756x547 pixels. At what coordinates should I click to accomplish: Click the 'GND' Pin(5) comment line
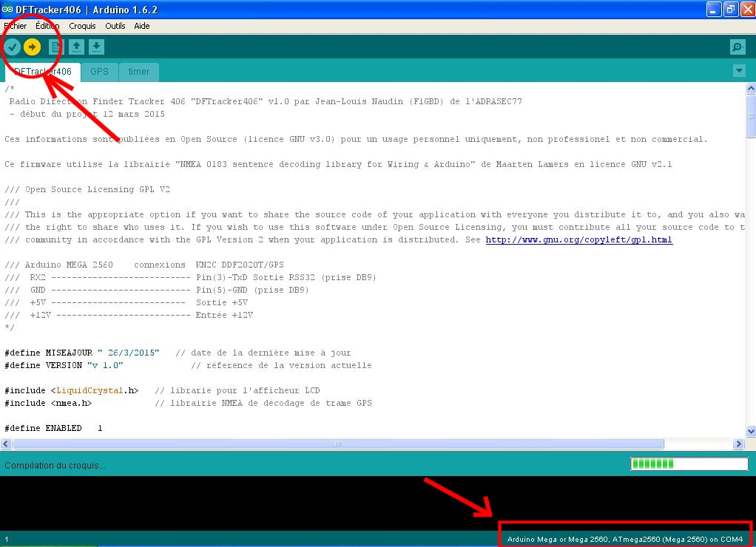[x=157, y=290]
